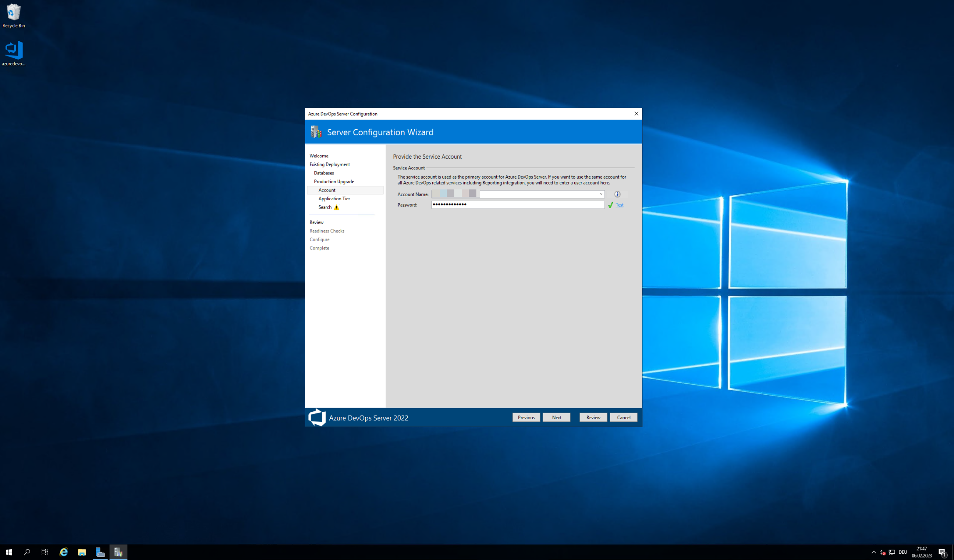Click the Readiness Checks step
The width and height of the screenshot is (954, 560).
(x=327, y=231)
